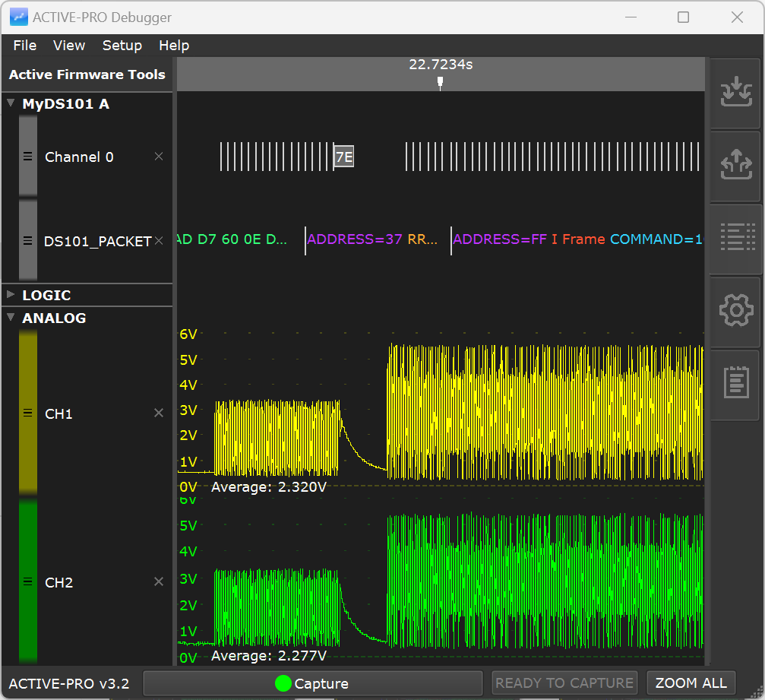
Task: Collapse the MyDS101 A group
Action: (11, 103)
